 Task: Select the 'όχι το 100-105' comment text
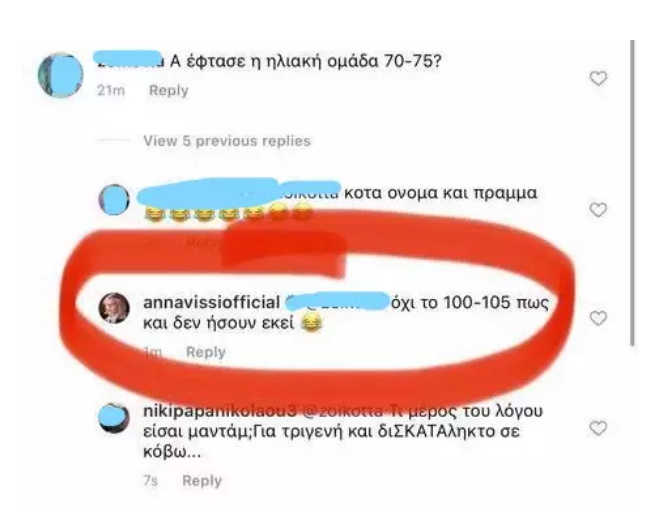click(x=346, y=313)
